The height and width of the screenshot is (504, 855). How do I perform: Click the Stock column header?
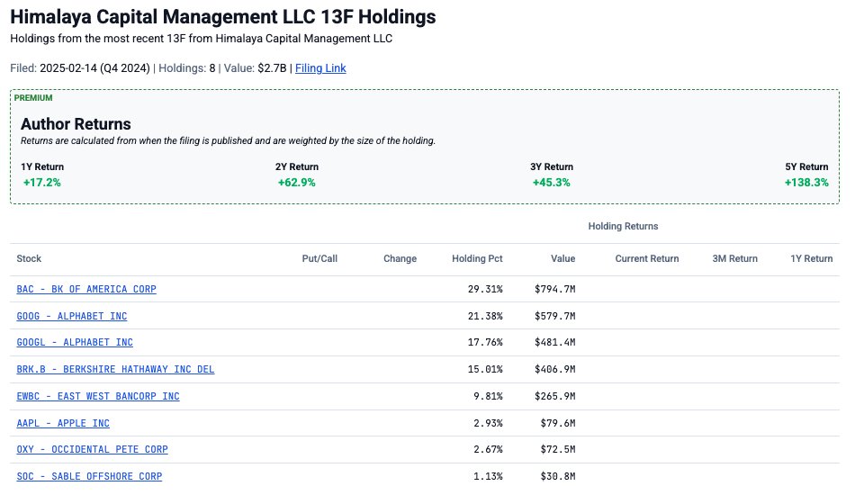point(29,258)
